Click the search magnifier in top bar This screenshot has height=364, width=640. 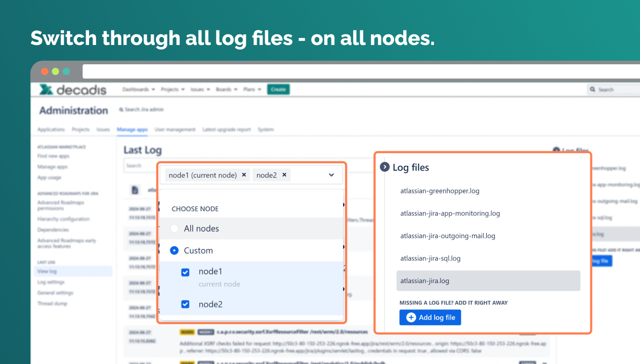pos(592,89)
